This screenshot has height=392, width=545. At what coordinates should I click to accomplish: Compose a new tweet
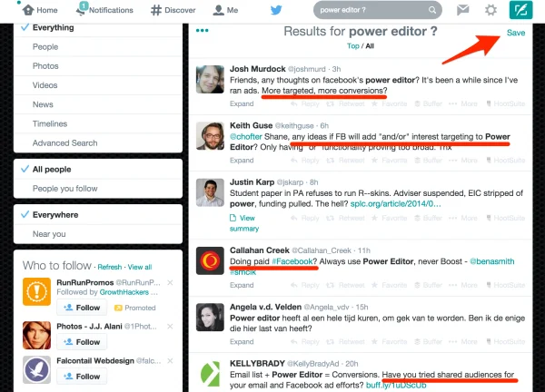pyautogui.click(x=520, y=10)
